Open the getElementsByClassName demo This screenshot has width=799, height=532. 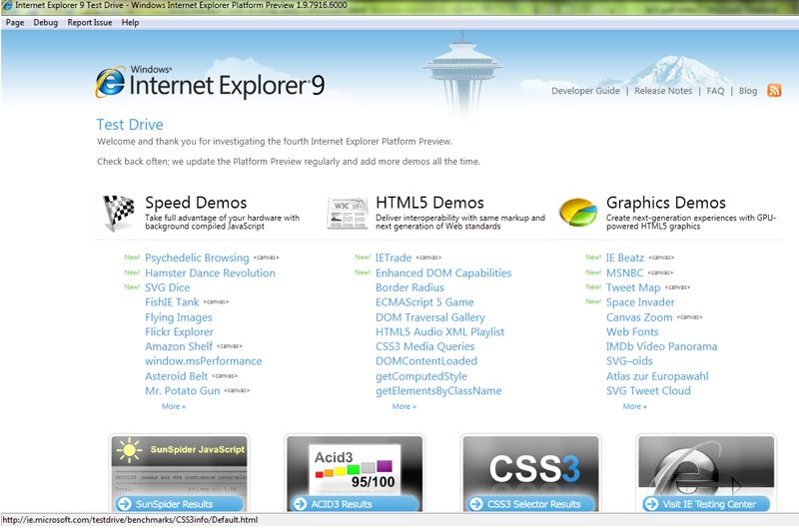point(438,391)
